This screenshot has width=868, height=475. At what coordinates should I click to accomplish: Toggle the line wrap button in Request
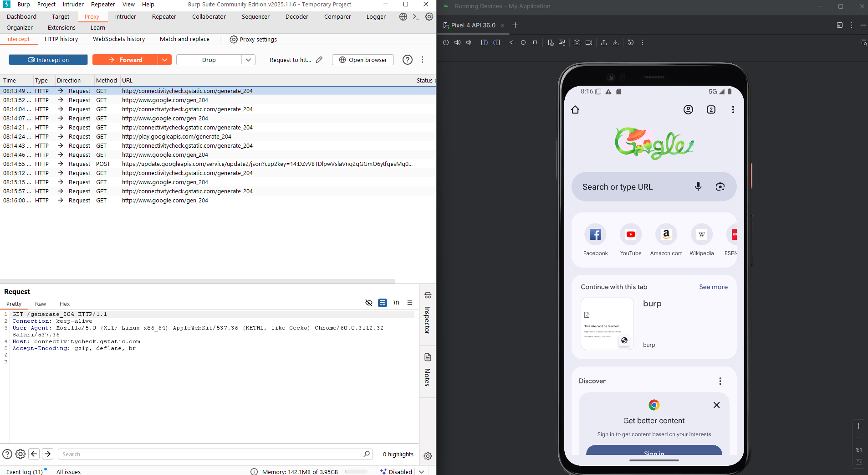pyautogui.click(x=383, y=303)
